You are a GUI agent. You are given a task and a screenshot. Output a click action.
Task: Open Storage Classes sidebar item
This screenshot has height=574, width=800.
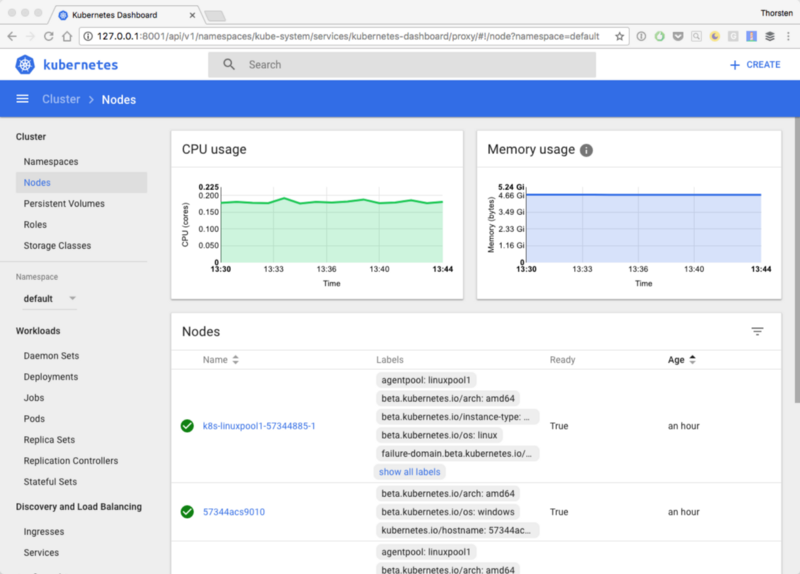click(x=57, y=245)
